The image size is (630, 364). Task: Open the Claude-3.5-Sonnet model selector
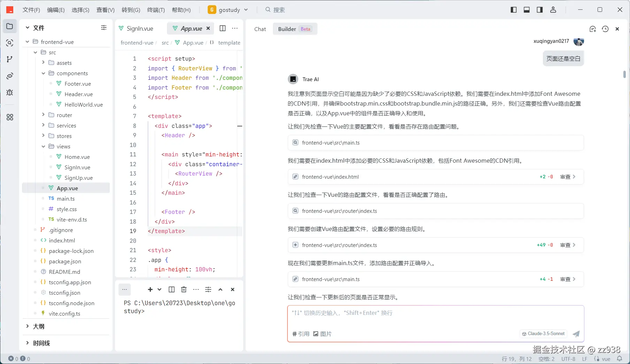point(543,334)
